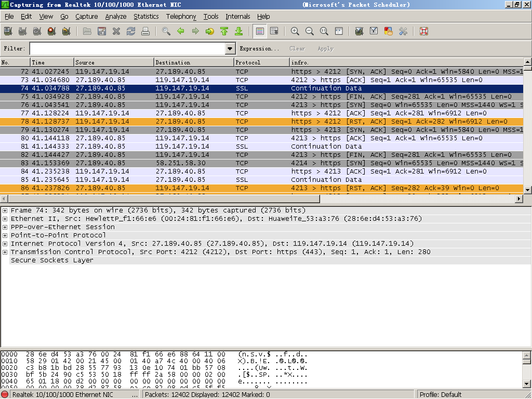
Task: Go forward in packet history
Action: (195, 31)
